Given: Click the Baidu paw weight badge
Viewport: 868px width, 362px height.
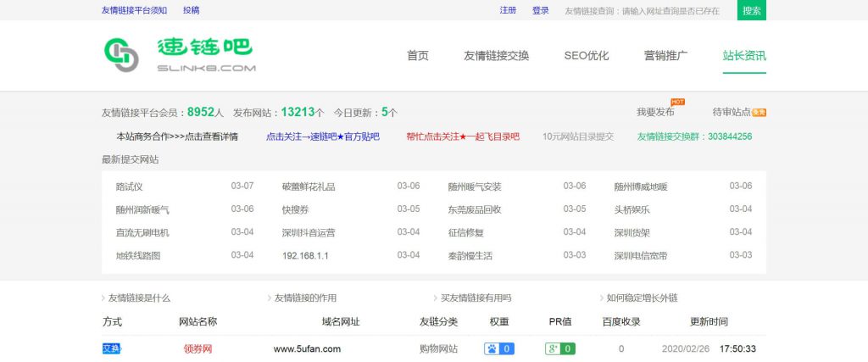Looking at the screenshot, I should (498, 348).
